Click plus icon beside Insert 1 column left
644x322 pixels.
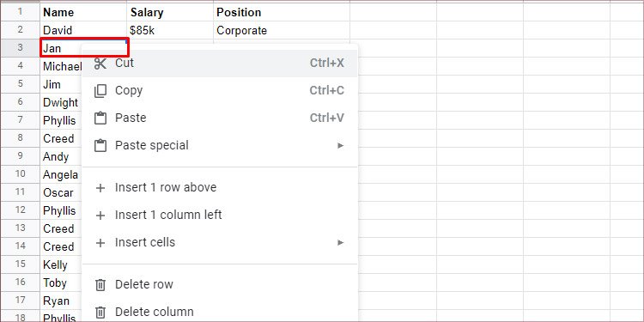(x=100, y=216)
